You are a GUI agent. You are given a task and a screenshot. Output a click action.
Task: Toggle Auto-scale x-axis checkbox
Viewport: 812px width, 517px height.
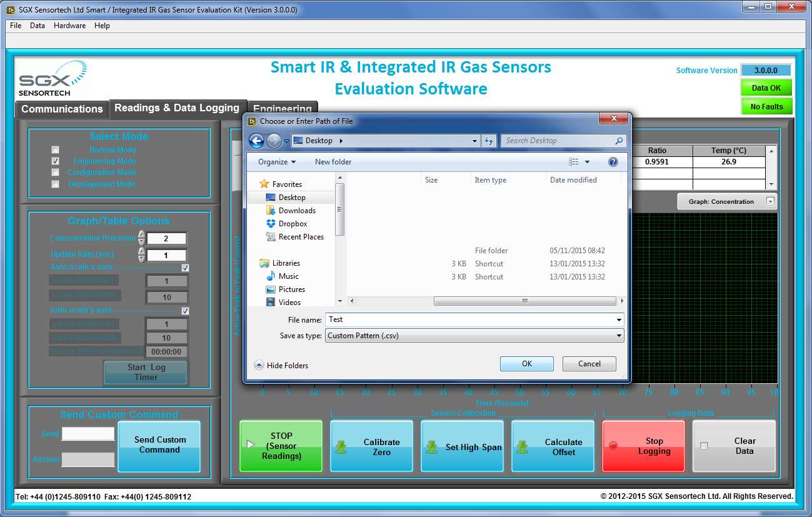tap(185, 268)
